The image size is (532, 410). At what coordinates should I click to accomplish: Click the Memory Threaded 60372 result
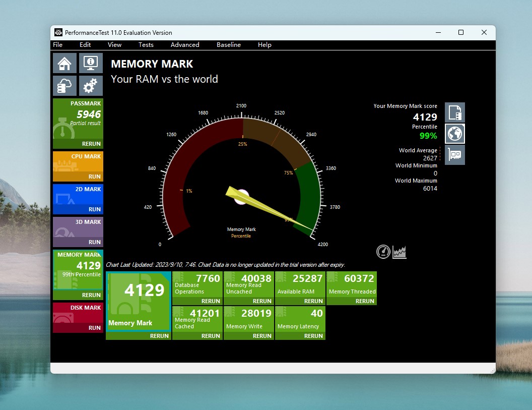(352, 284)
